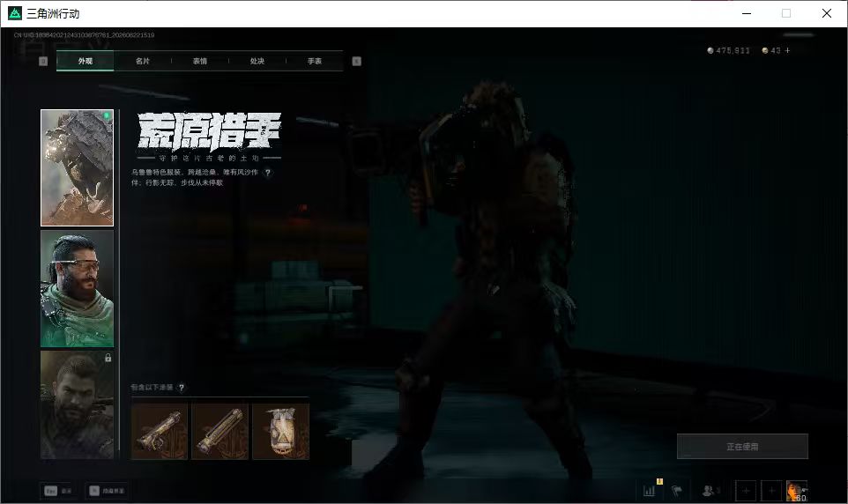The image size is (848, 504).
Task: Click the 正在使用 button
Action: click(742, 446)
